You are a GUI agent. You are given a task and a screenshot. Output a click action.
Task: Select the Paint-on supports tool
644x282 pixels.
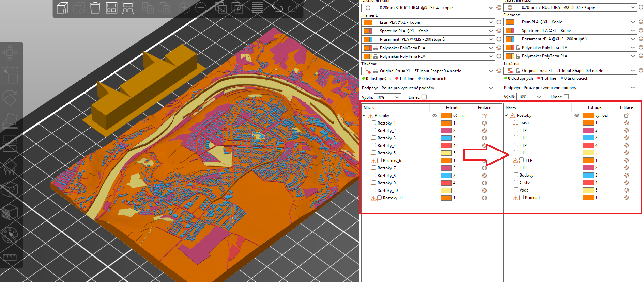pyautogui.click(x=10, y=167)
